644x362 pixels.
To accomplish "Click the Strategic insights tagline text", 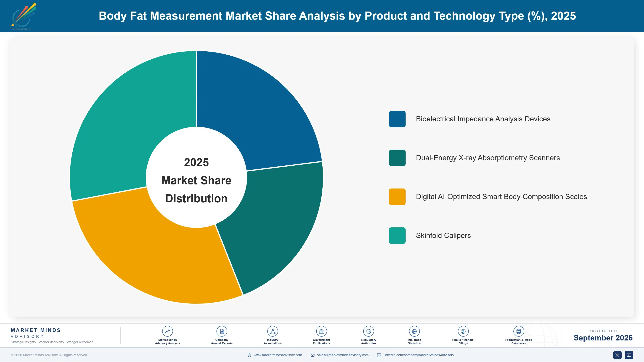I will (52, 342).
